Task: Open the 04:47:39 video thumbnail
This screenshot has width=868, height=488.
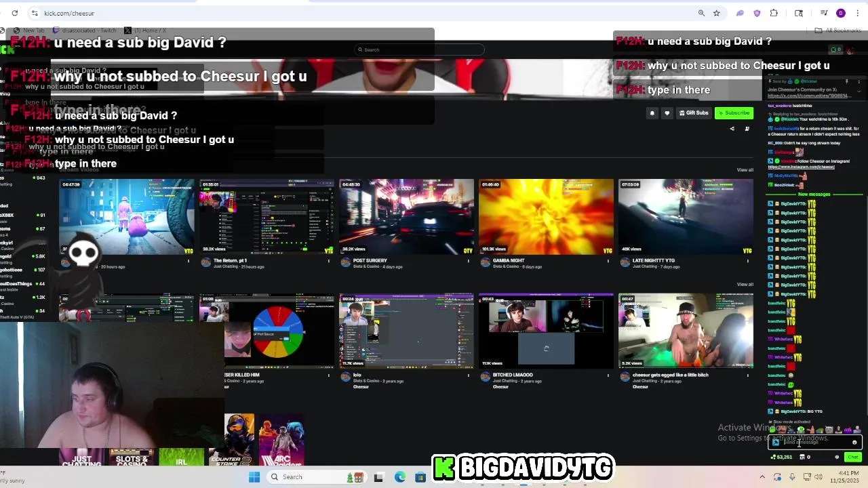Action: (126, 217)
